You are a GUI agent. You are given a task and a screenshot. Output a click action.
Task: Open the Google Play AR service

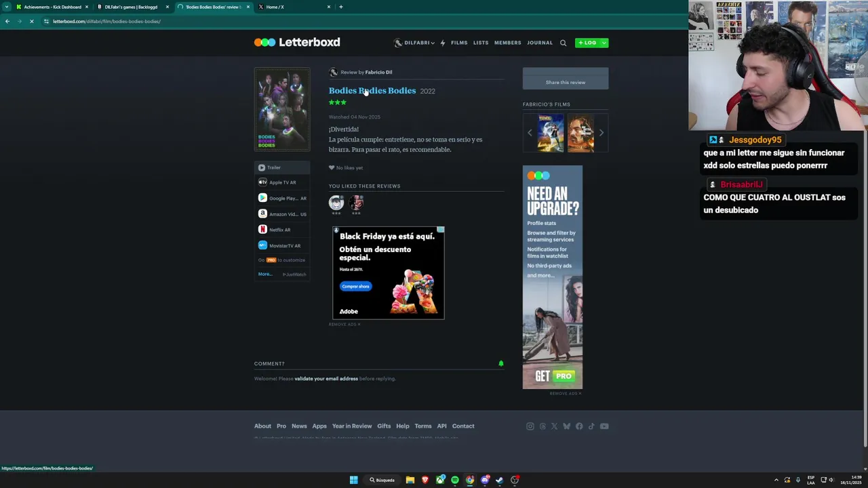[x=282, y=198]
